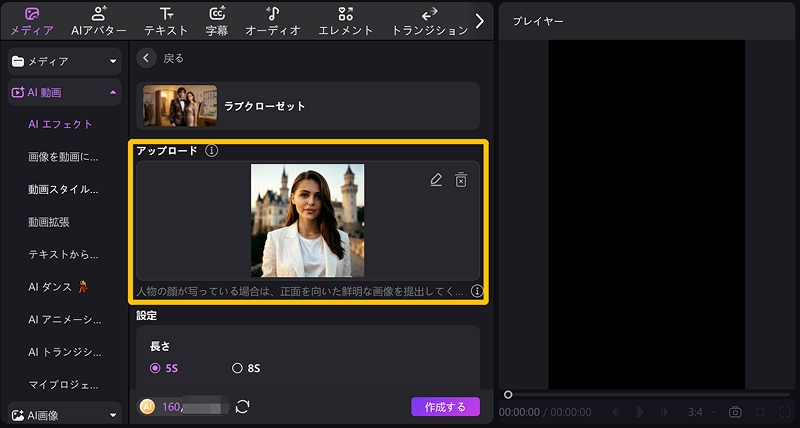The height and width of the screenshot is (428, 800).
Task: Click the 作成する button
Action: [x=445, y=407]
